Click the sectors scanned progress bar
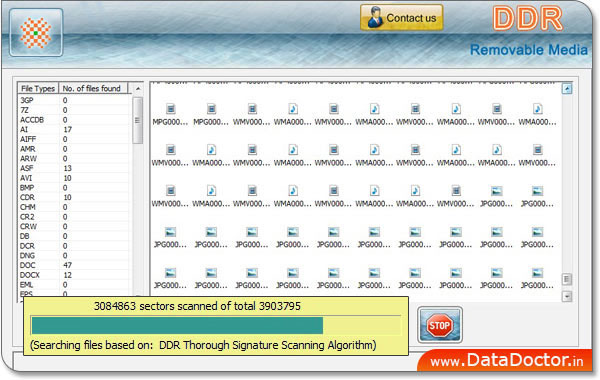Image resolution: width=600 pixels, height=380 pixels. tap(216, 325)
